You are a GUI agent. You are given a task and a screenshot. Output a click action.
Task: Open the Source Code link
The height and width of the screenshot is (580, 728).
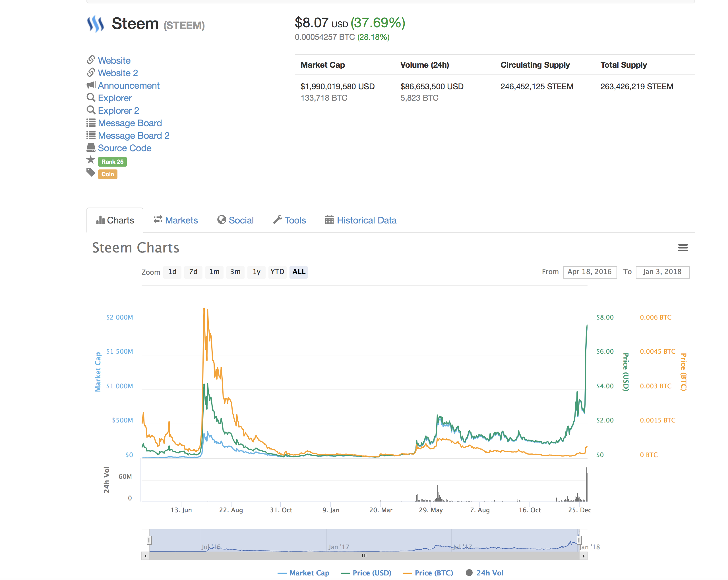pos(125,148)
